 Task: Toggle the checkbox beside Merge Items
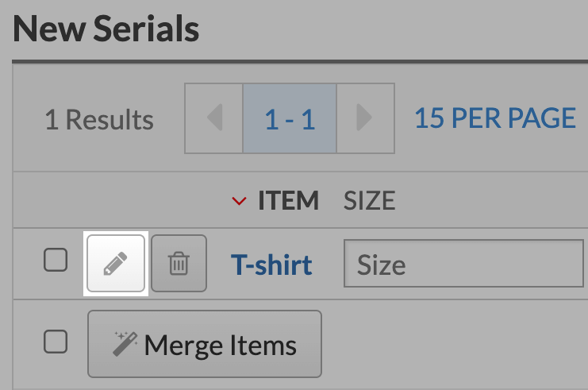pyautogui.click(x=56, y=342)
